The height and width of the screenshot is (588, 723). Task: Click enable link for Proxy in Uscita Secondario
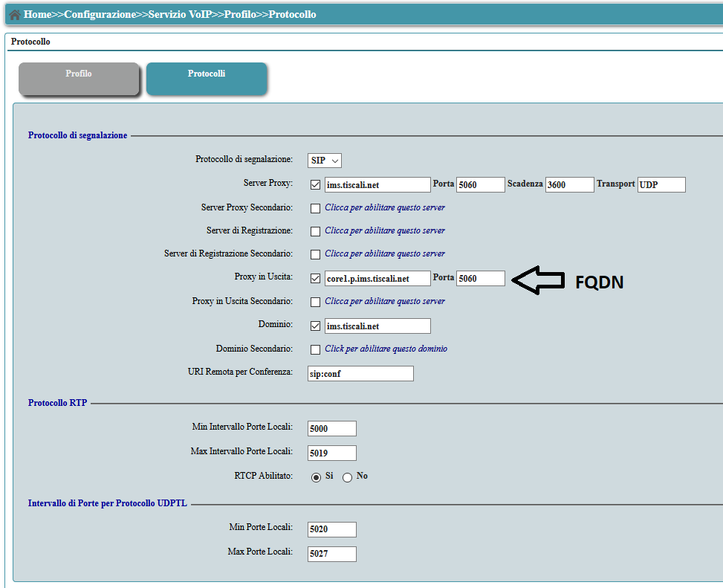coord(385,301)
